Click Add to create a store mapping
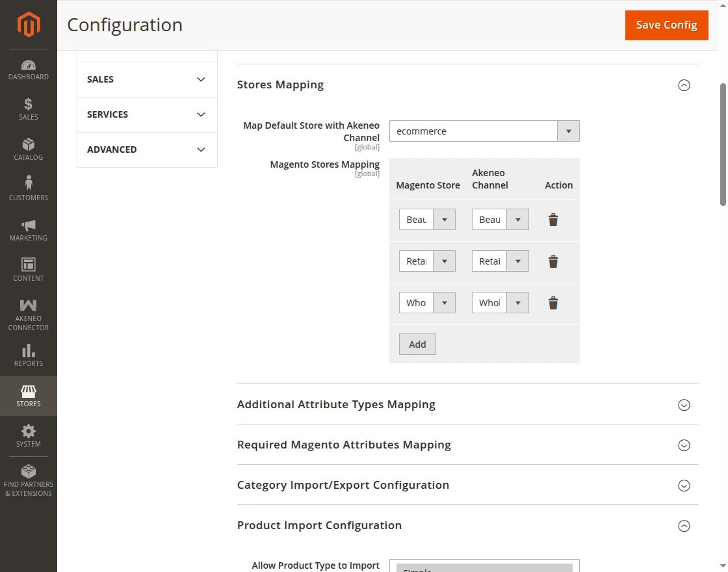728x572 pixels. point(417,344)
